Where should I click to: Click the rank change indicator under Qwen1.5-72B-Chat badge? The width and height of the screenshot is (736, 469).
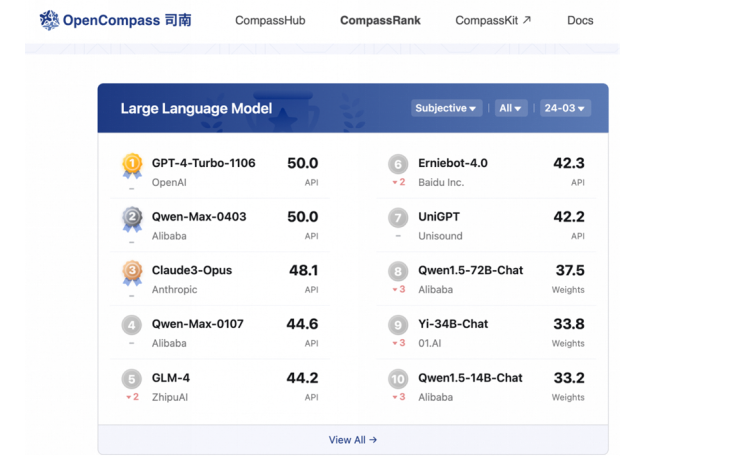click(399, 290)
